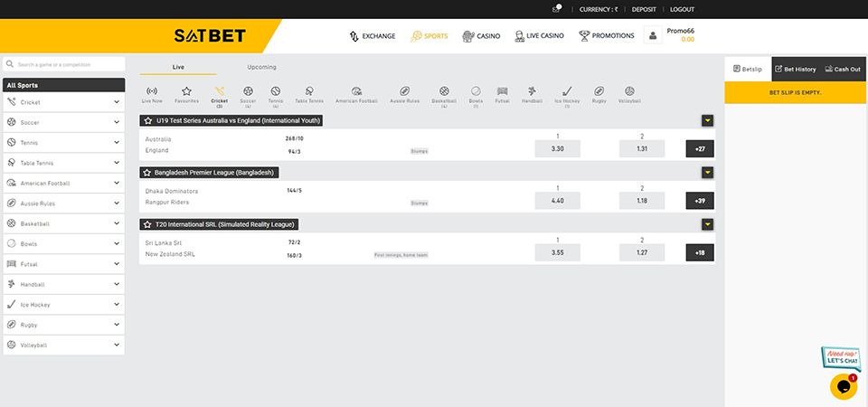Image resolution: width=868 pixels, height=407 pixels.
Task: Click the SATBET logo
Action: 210,36
